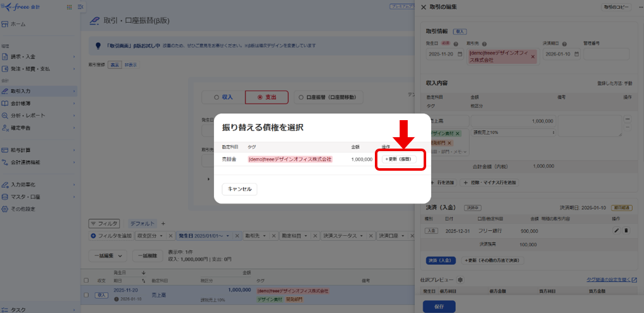Remove the 発生日 filter

tap(237, 236)
